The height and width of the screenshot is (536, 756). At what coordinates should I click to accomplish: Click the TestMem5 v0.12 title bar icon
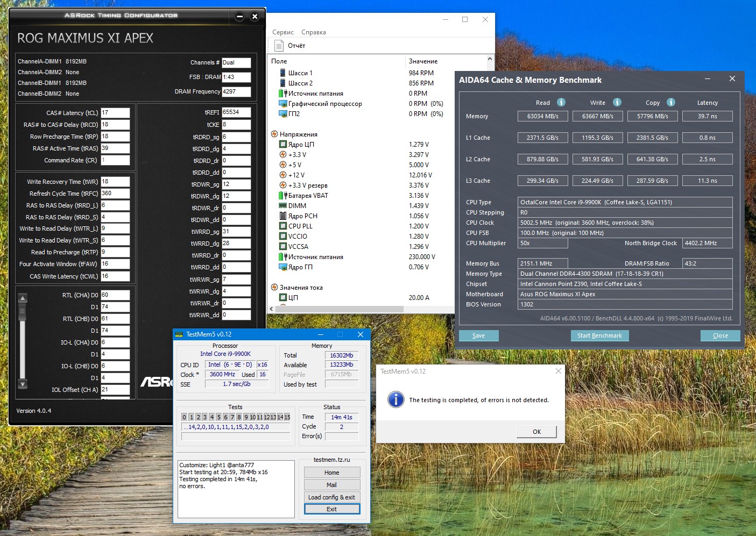[x=179, y=334]
